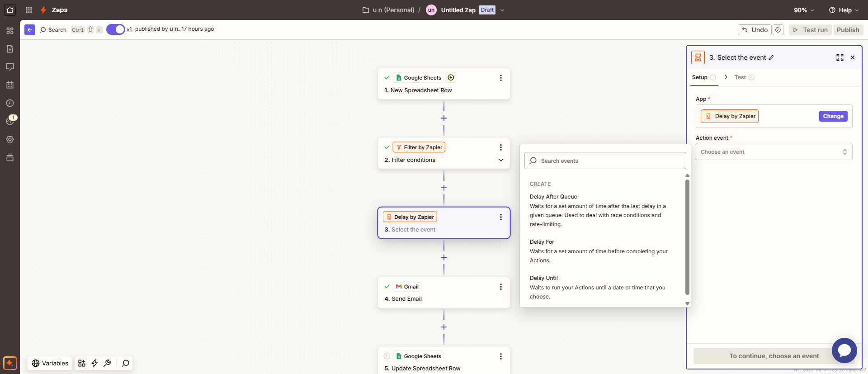Add a step after New Spreadsheet Row

click(x=444, y=118)
